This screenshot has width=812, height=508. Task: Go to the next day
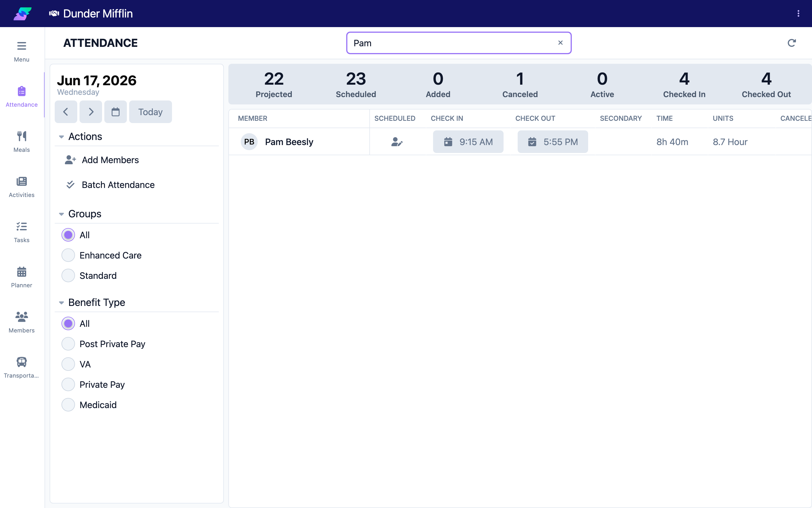(x=91, y=112)
